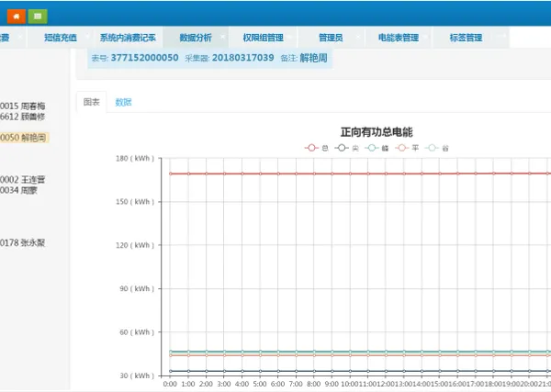551x392 pixels.
Task: Close the 权限组管理 tab
Action: [290, 36]
